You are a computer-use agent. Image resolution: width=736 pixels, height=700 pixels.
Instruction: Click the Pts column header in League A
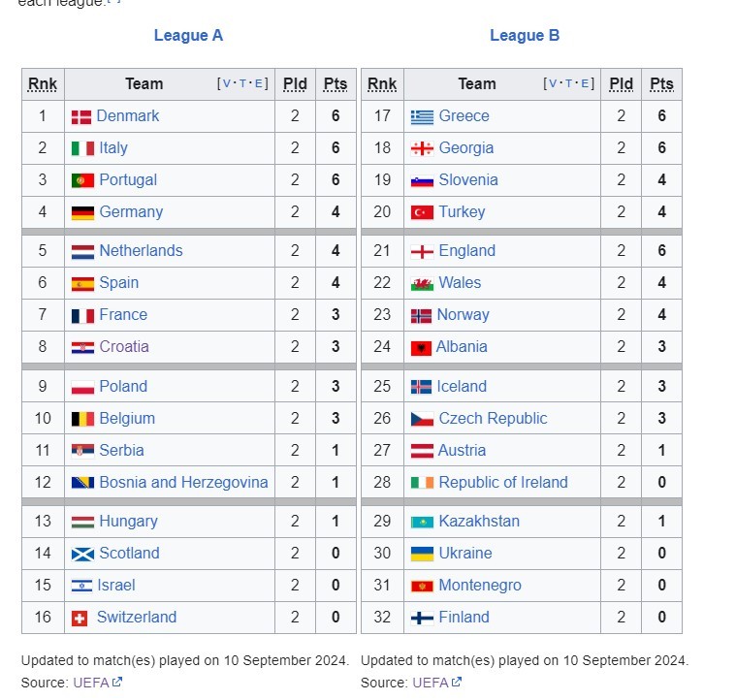click(336, 84)
